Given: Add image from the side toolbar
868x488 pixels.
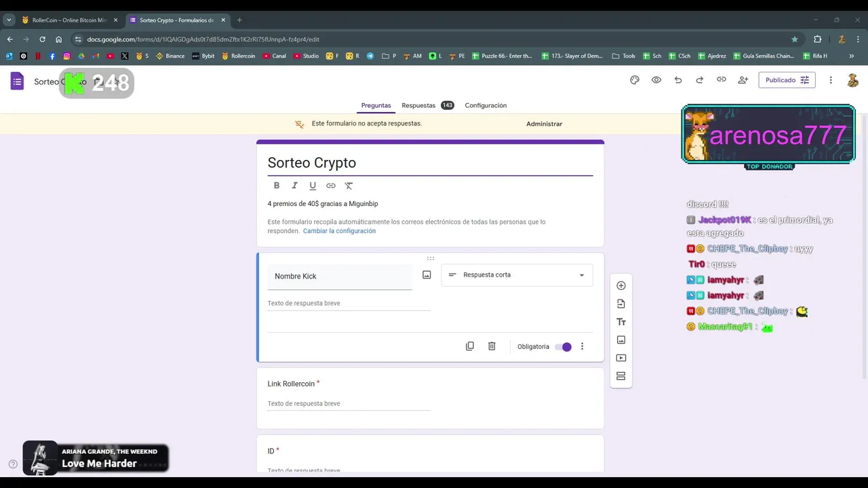Looking at the screenshot, I should click(x=621, y=340).
